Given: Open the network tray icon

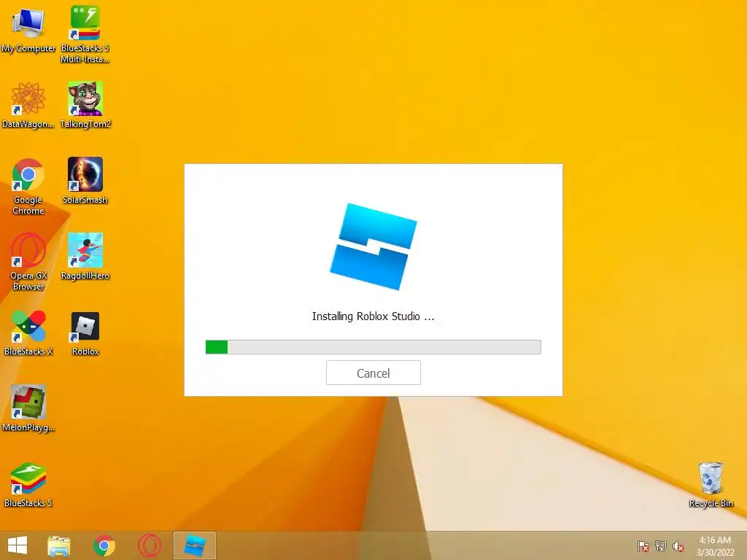Looking at the screenshot, I should coord(661,546).
